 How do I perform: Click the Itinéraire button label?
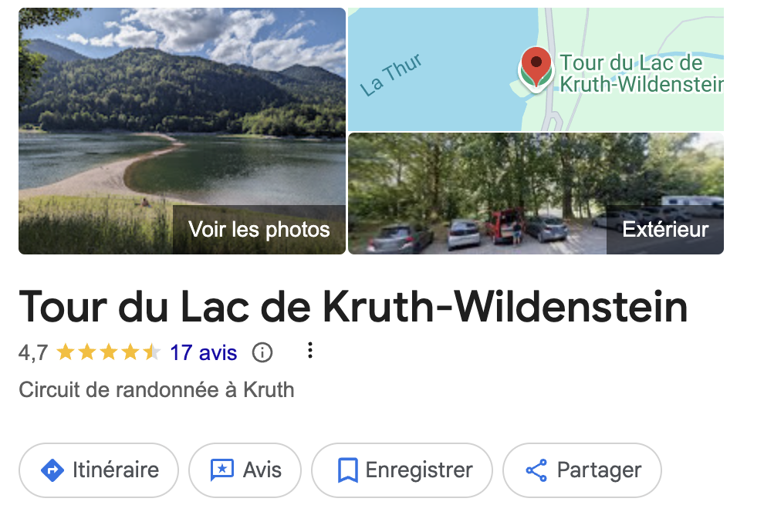(x=116, y=470)
